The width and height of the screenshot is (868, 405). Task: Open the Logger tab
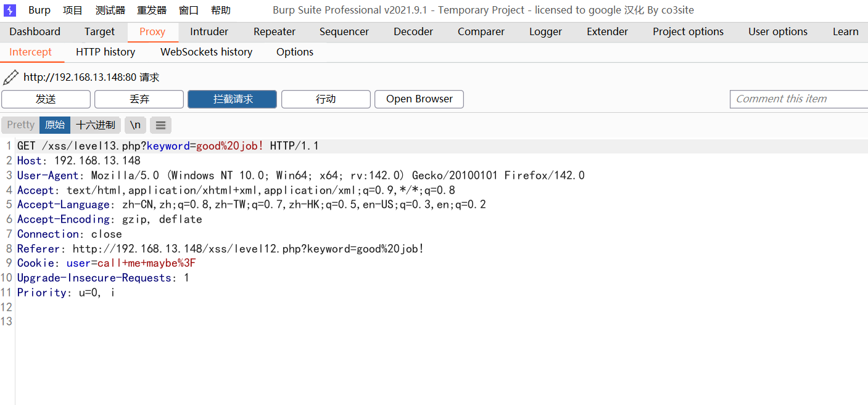(x=545, y=32)
